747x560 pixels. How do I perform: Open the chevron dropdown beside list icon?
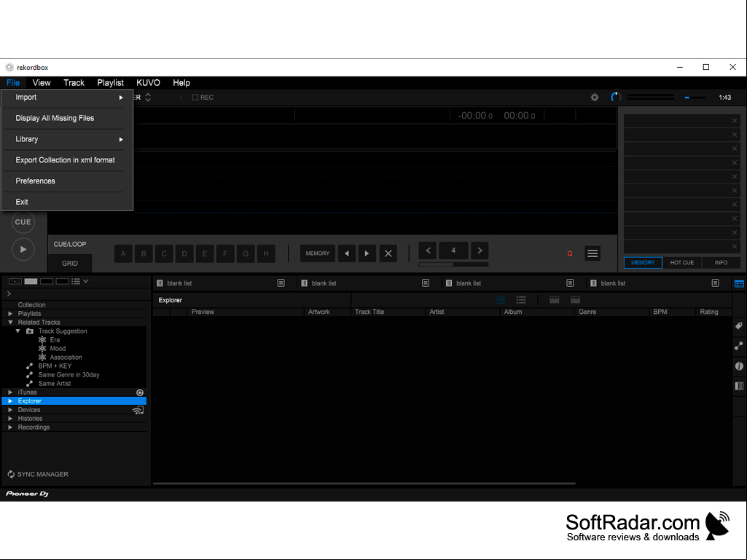[x=86, y=281]
